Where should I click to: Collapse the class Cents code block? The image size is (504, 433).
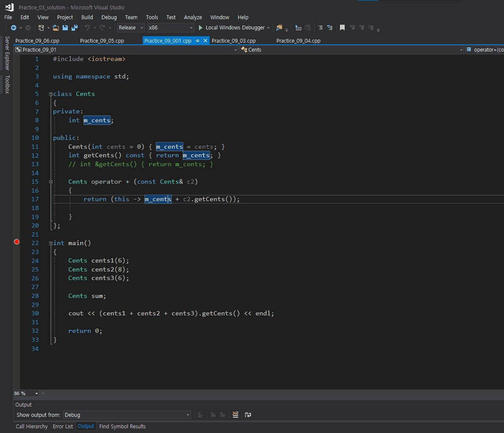pyautogui.click(x=51, y=94)
